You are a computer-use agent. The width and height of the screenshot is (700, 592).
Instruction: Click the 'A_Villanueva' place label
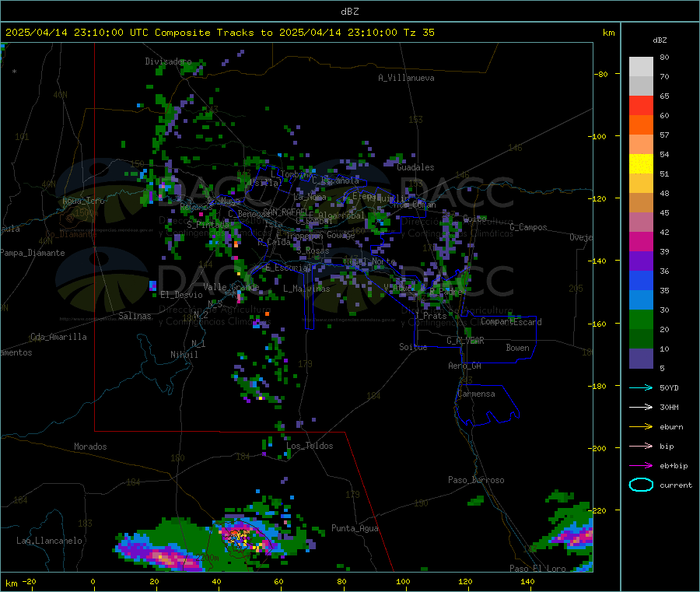tap(406, 78)
